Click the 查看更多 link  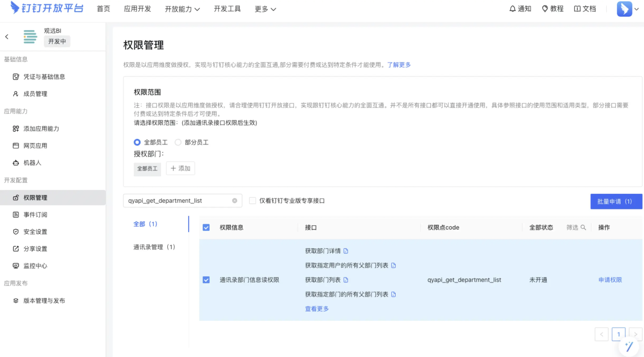317,309
